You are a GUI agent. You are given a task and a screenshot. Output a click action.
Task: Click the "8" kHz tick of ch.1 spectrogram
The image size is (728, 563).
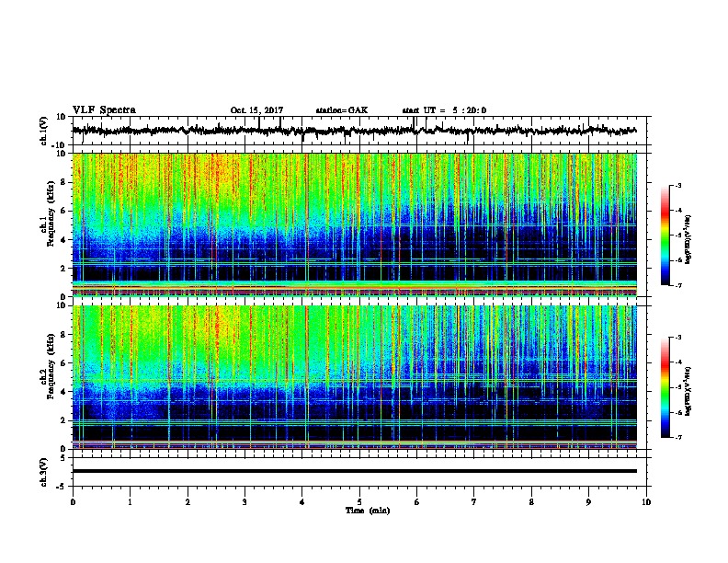pos(63,182)
